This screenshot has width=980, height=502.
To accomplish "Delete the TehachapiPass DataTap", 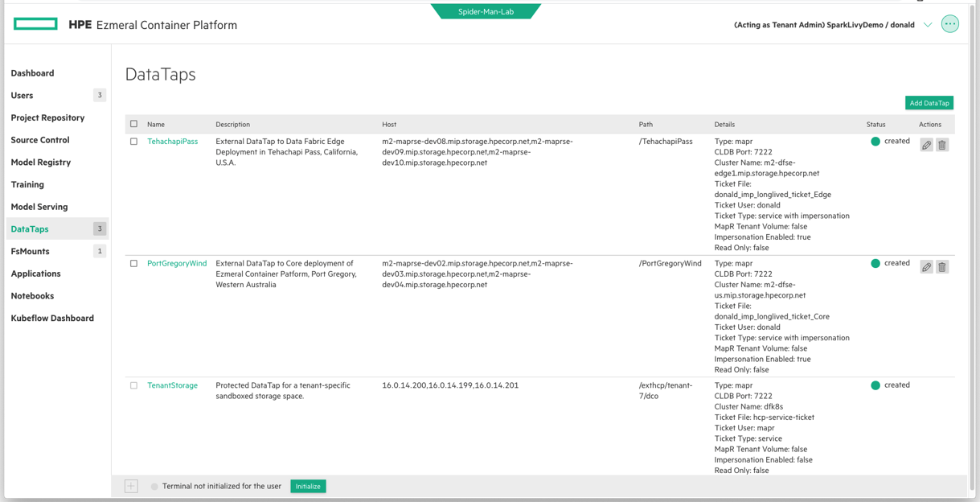I will coord(942,145).
